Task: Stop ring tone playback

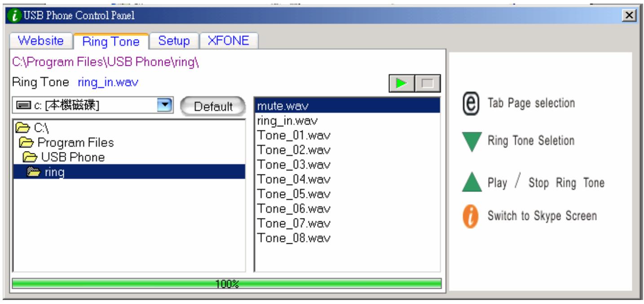Action: [x=427, y=84]
